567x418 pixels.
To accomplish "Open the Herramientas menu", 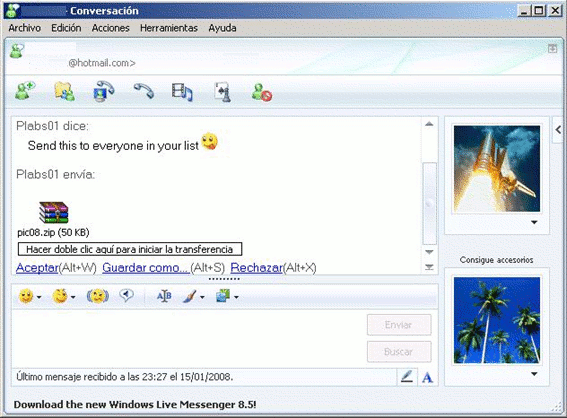I will [169, 28].
